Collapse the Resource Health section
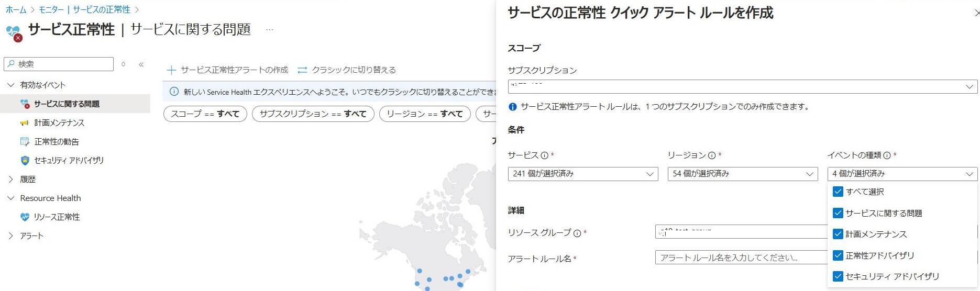The height and width of the screenshot is (291, 980). [x=10, y=198]
